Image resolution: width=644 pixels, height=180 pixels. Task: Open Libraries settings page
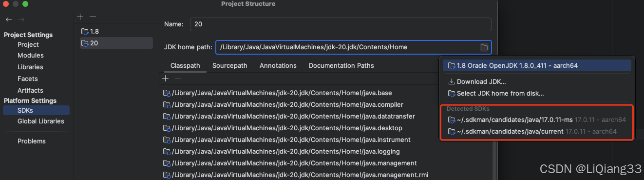point(30,67)
